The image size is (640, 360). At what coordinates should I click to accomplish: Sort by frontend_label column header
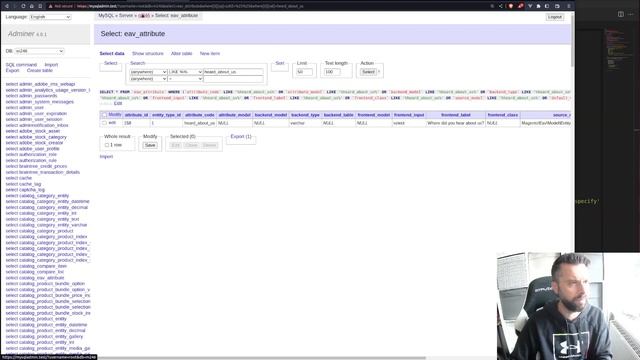click(x=456, y=115)
